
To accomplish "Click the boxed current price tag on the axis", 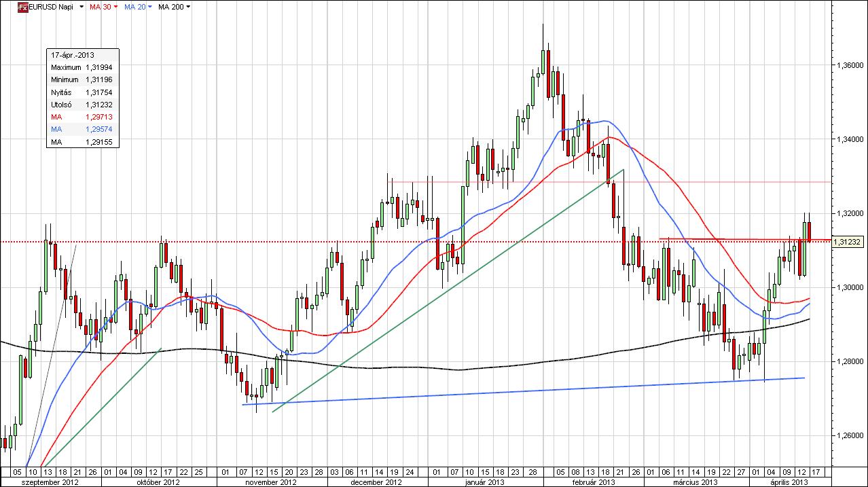I will (849, 241).
